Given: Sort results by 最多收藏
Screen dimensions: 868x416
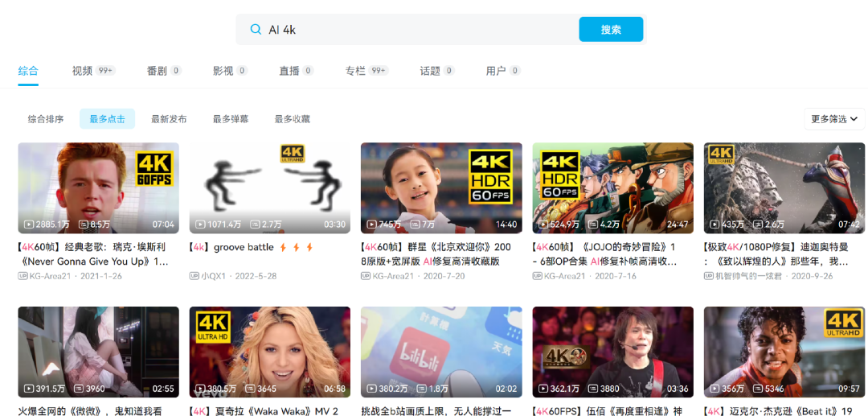Looking at the screenshot, I should pyautogui.click(x=293, y=119).
